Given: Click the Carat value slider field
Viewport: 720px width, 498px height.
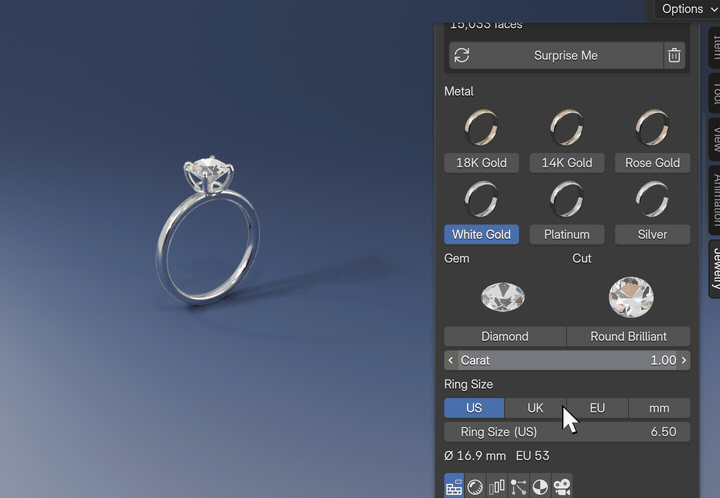Looking at the screenshot, I should click(567, 360).
